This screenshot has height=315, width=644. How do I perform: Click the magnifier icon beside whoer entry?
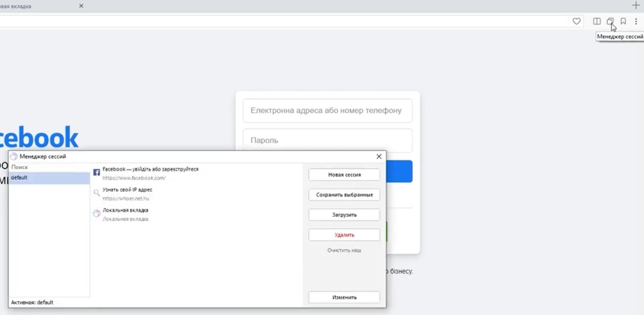[97, 193]
